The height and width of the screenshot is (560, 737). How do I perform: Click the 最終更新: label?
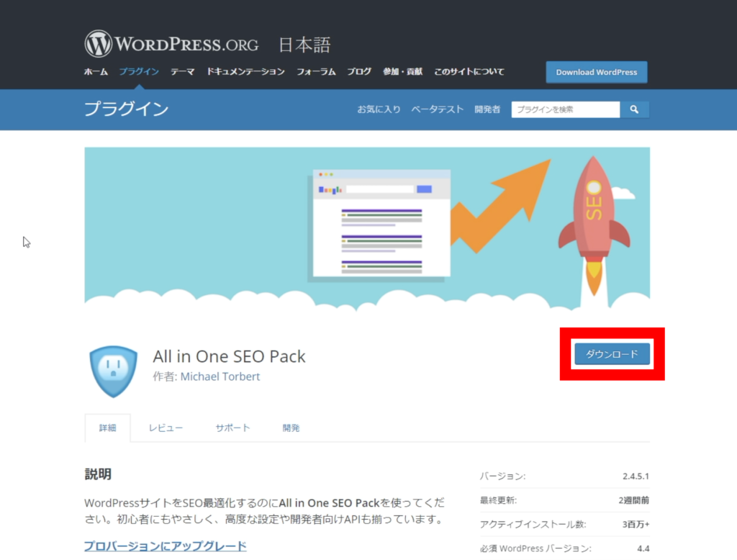point(498,500)
